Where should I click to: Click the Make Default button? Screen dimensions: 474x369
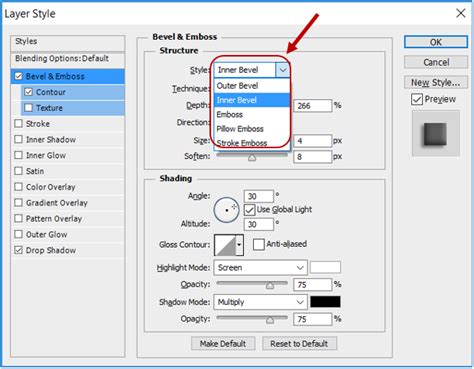(223, 344)
